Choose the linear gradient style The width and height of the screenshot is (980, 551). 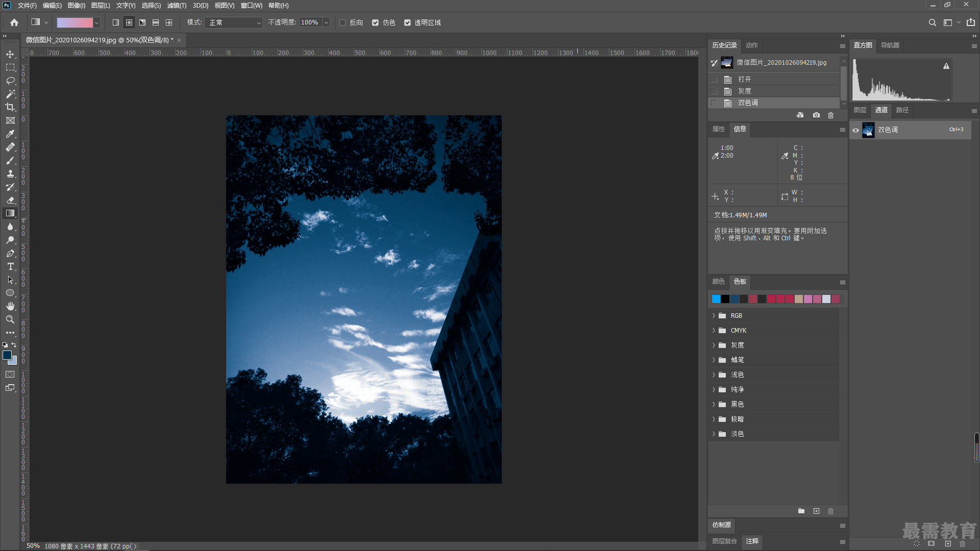coord(116,22)
